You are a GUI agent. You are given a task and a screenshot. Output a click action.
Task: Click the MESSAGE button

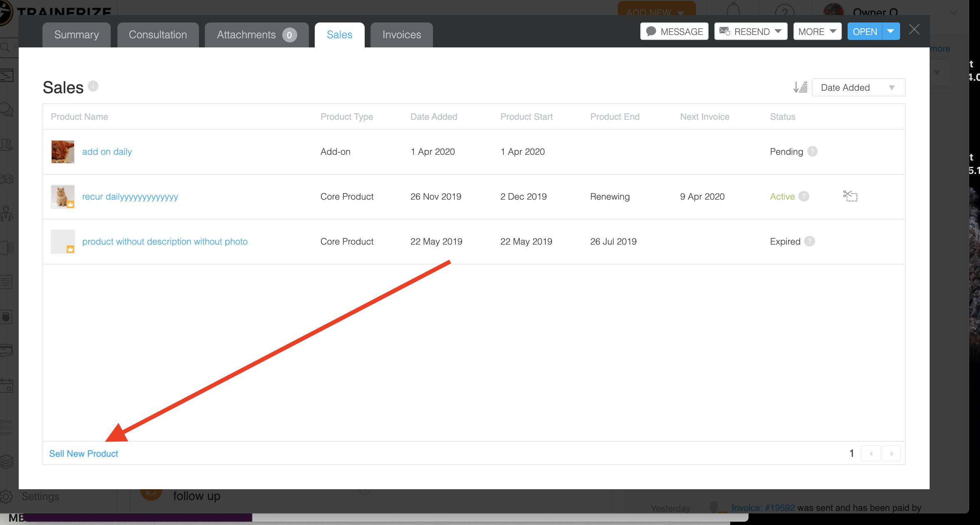pyautogui.click(x=674, y=32)
